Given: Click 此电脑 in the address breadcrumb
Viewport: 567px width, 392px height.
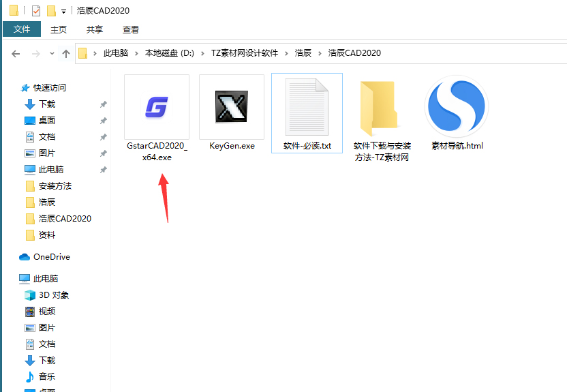Looking at the screenshot, I should click(116, 53).
